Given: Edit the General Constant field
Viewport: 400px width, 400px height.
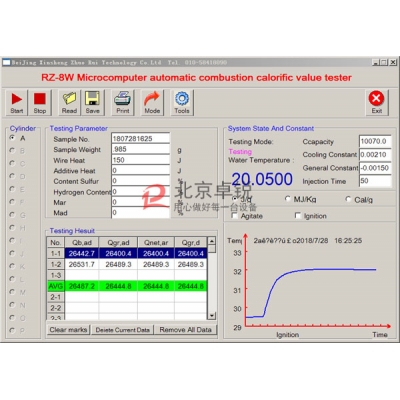Looking at the screenshot, I should point(375,168).
